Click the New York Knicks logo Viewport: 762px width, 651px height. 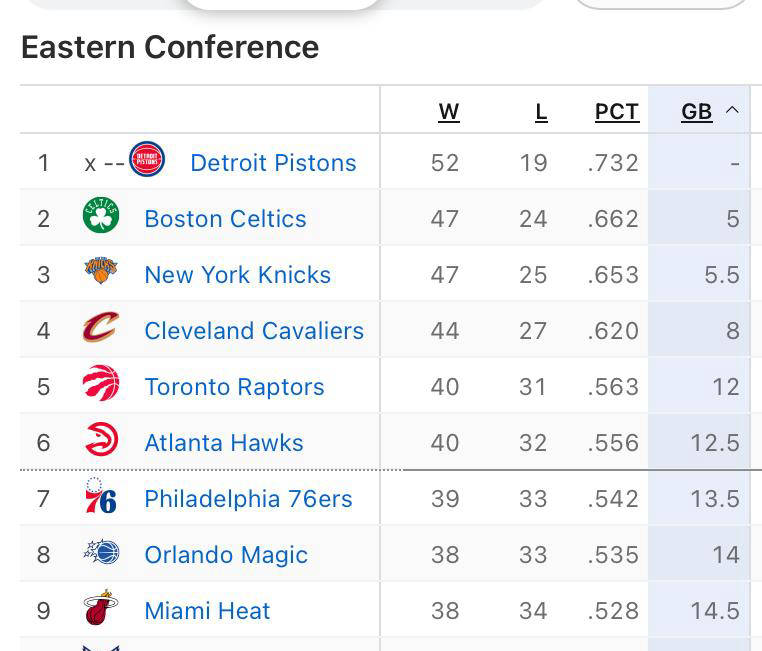coord(101,273)
